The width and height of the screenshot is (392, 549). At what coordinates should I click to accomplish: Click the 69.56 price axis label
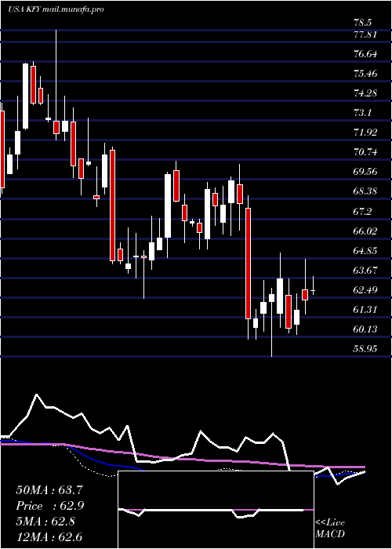pos(366,172)
